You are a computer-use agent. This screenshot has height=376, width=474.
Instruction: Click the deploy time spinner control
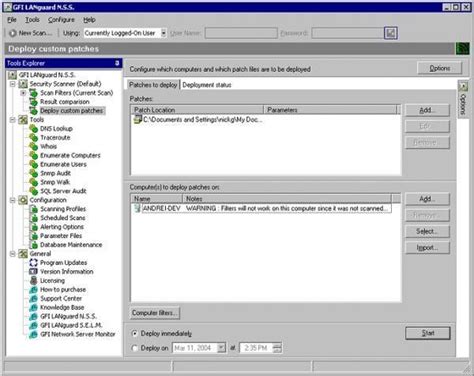[x=277, y=348]
